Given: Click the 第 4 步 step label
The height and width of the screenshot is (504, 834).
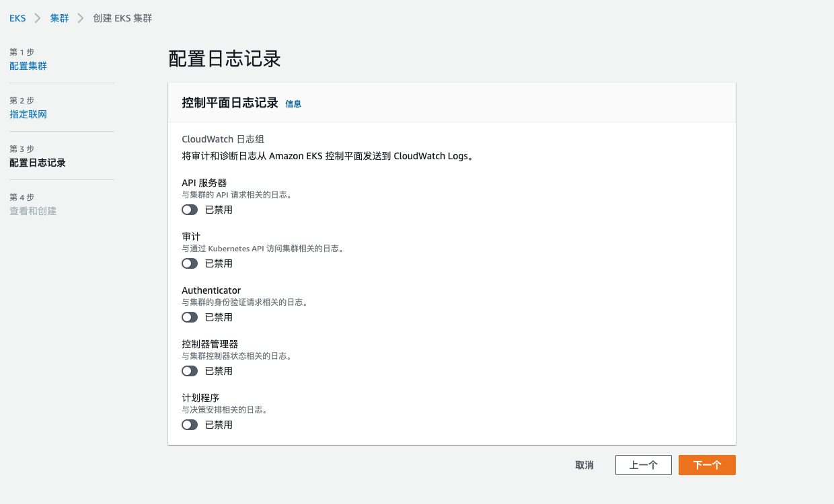Looking at the screenshot, I should tap(22, 197).
